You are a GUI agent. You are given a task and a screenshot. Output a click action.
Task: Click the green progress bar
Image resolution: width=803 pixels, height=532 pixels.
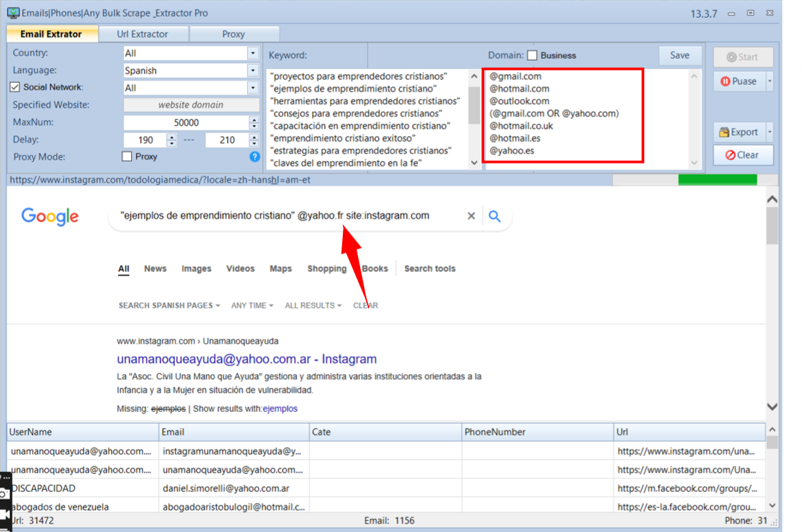[x=717, y=179]
